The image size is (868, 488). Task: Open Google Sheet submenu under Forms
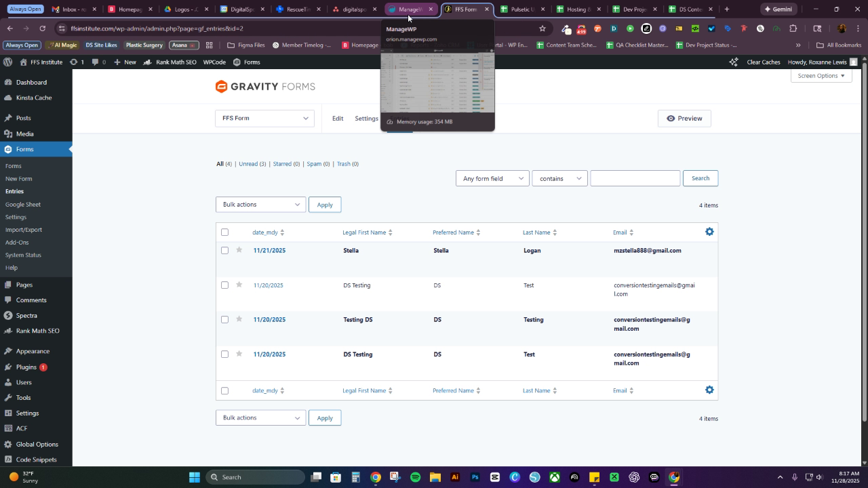(x=23, y=204)
